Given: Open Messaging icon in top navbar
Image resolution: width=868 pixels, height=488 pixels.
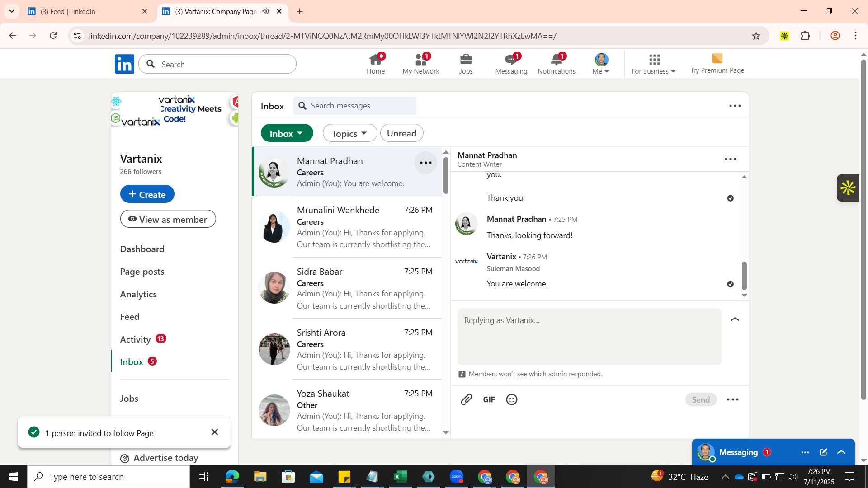Looking at the screenshot, I should 511,64.
